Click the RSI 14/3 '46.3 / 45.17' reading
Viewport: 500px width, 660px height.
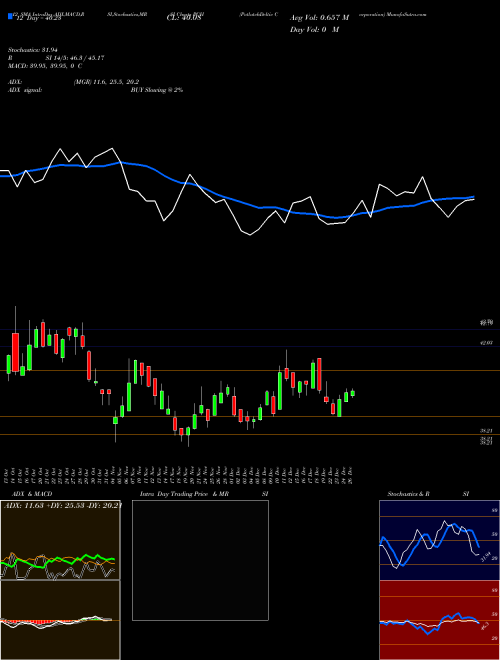(x=85, y=58)
